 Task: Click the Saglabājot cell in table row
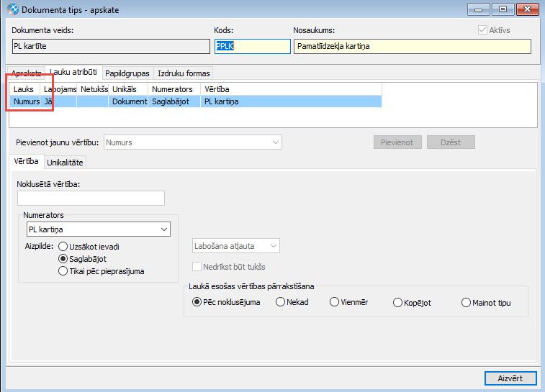pos(174,101)
